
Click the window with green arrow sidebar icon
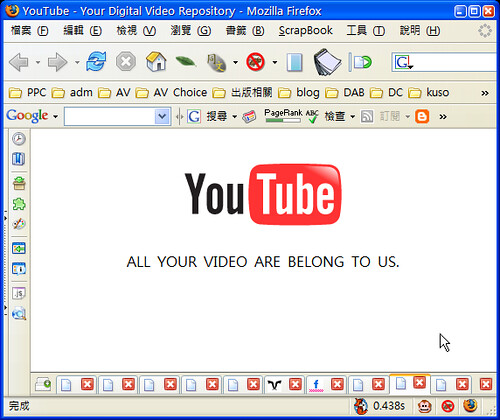(19, 248)
